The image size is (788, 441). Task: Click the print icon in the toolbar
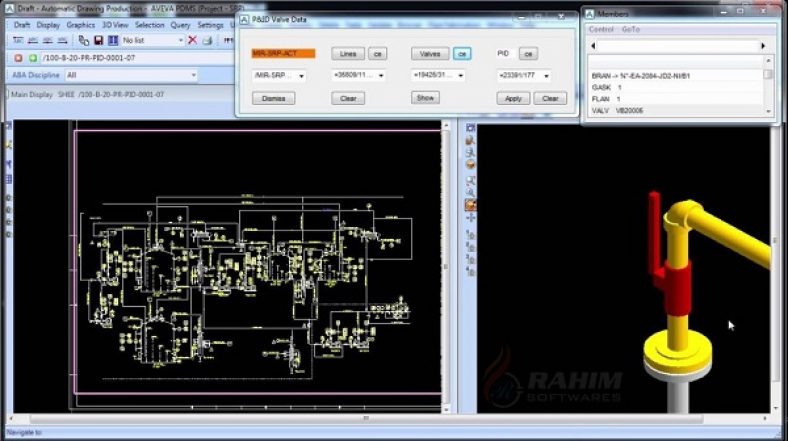coord(207,40)
